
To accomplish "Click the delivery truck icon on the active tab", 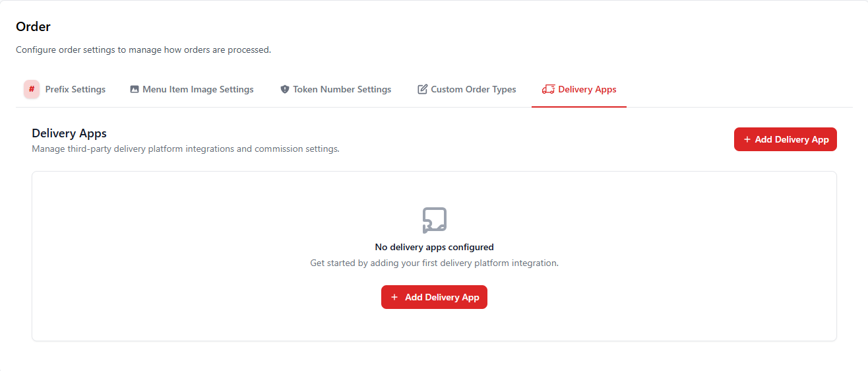I will coord(548,89).
